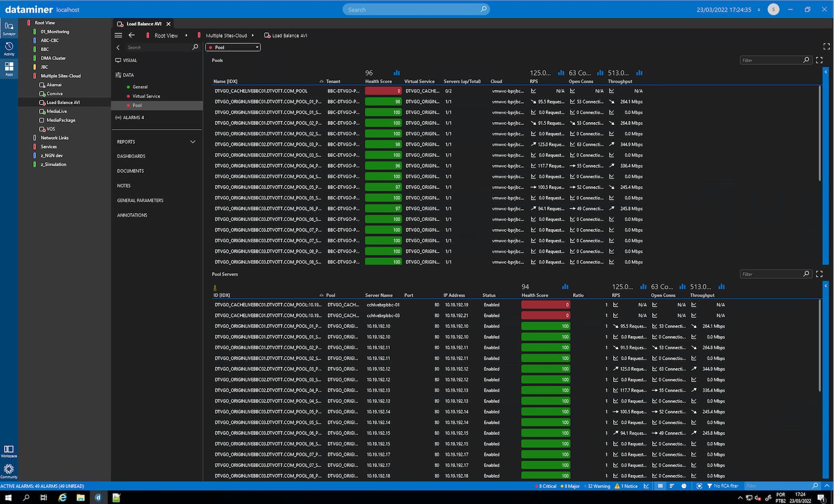Open the VISUAL page

tap(127, 60)
